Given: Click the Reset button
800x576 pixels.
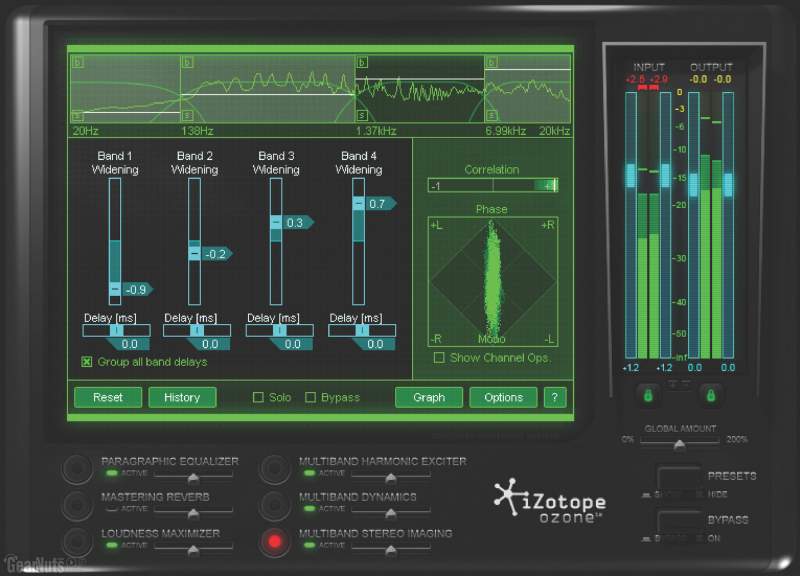Looking at the screenshot, I should 108,397.
